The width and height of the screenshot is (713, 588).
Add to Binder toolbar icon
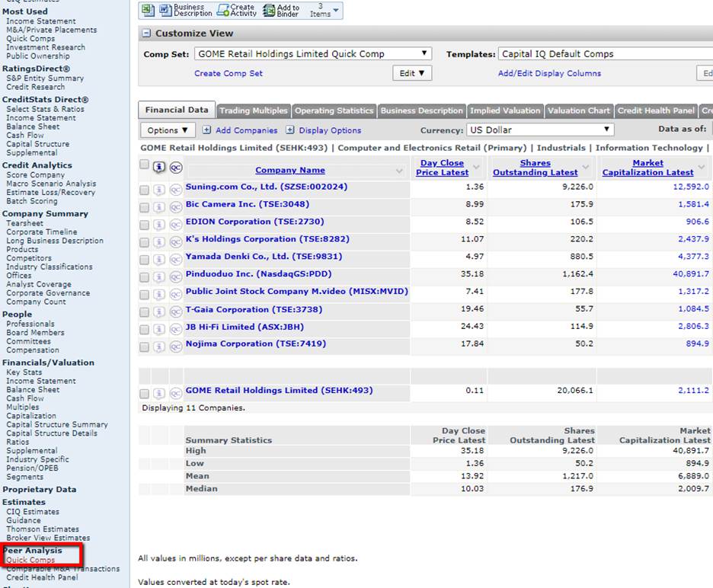281,10
